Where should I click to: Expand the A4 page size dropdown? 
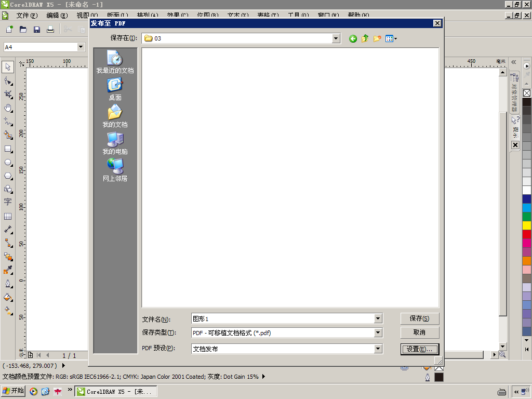[x=81, y=47]
